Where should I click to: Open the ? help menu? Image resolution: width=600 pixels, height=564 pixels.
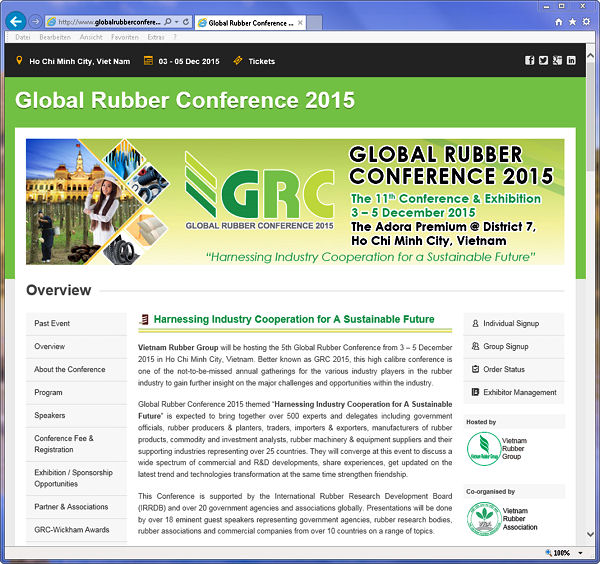(x=174, y=37)
